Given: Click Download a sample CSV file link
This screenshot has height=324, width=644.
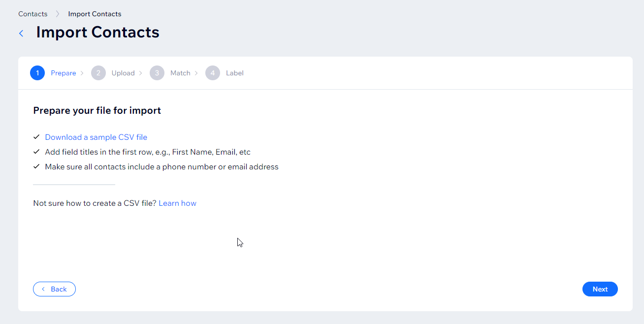Looking at the screenshot, I should coord(96,137).
